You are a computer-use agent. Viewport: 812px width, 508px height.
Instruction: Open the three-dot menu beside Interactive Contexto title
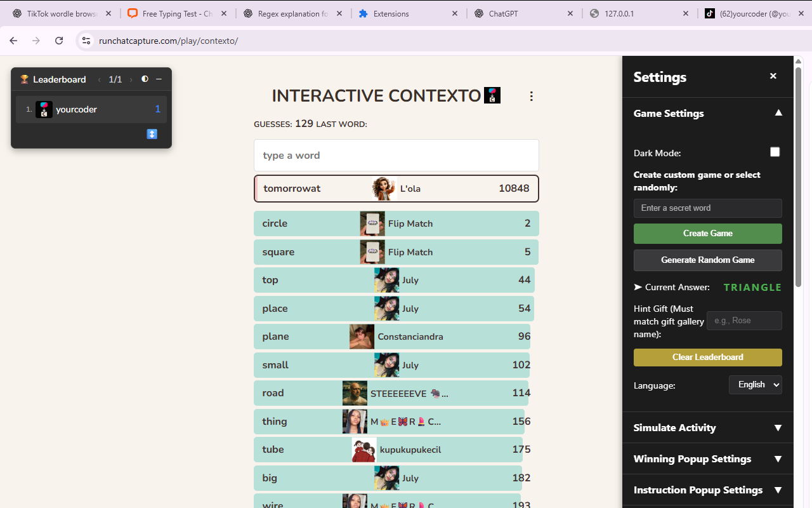532,96
